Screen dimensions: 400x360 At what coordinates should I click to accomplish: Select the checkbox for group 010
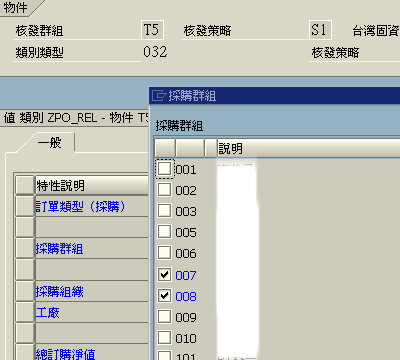pyautogui.click(x=164, y=337)
